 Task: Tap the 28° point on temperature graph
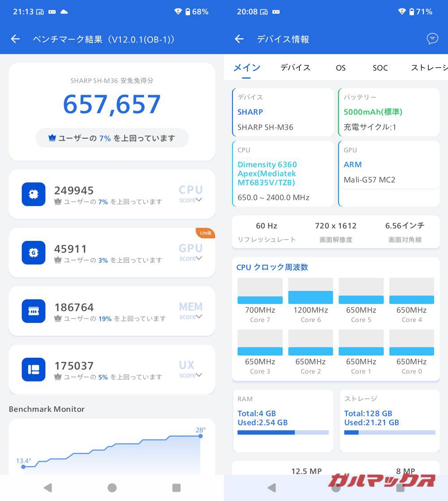click(201, 436)
